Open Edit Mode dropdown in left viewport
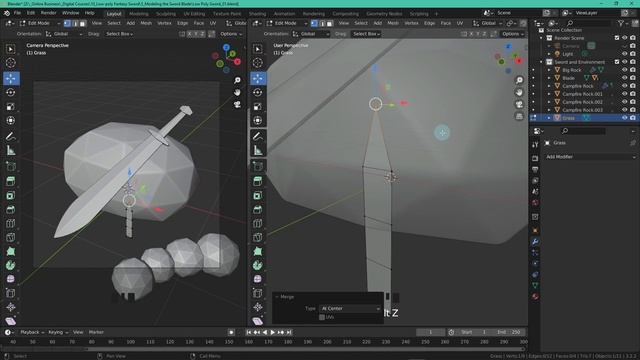This screenshot has height=360, width=640. 40,23
